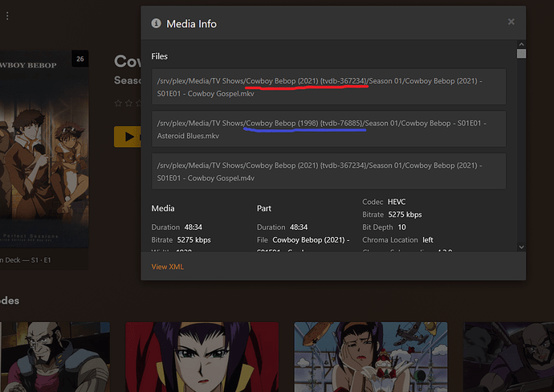This screenshot has width=554, height=392.
Task: Click the Codec HEVC value
Action: pyautogui.click(x=397, y=202)
